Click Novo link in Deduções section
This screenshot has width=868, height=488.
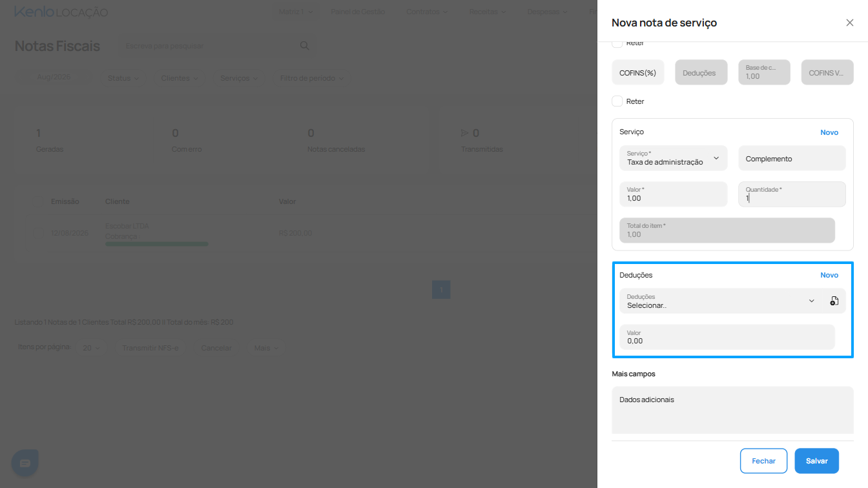[829, 275]
